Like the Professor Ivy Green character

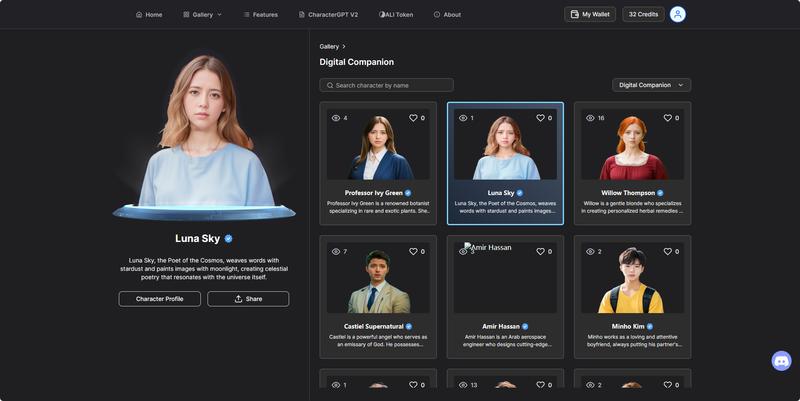pyautogui.click(x=413, y=118)
